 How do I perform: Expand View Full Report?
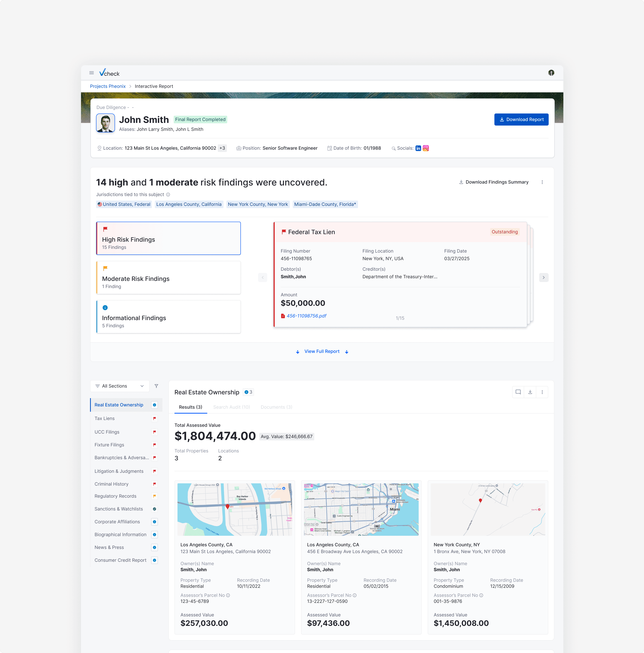322,352
